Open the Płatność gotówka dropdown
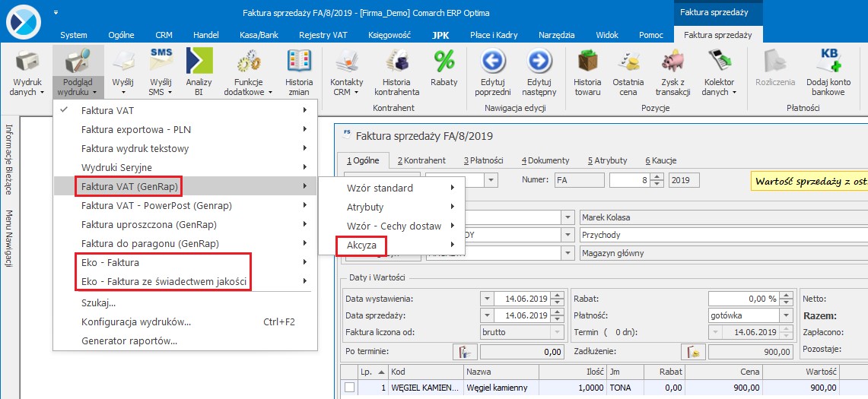This screenshot has width=868, height=399. [x=786, y=315]
